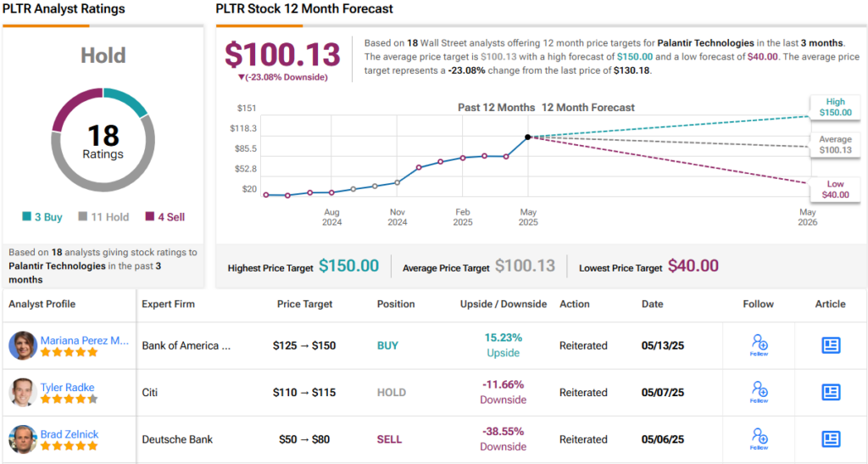Image resolution: width=868 pixels, height=464 pixels.
Task: Open Mariana Perez's profile photo
Action: click(x=23, y=345)
